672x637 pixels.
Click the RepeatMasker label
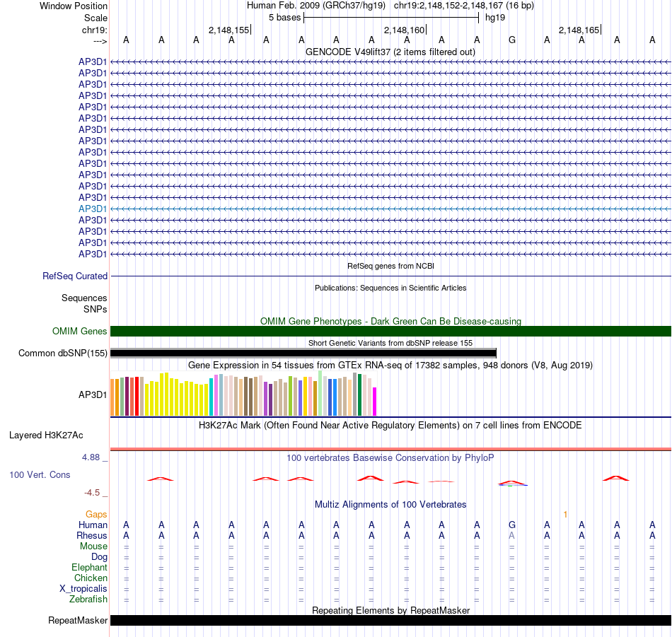(78, 620)
